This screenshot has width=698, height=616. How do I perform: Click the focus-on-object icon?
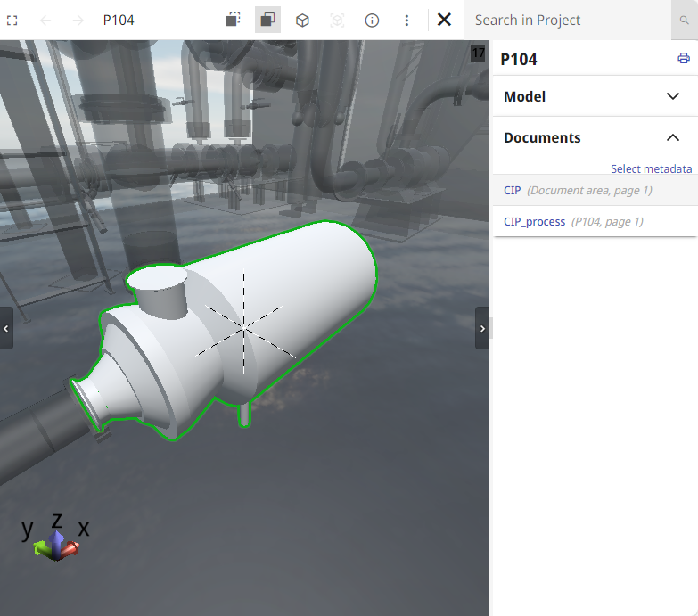coord(337,20)
